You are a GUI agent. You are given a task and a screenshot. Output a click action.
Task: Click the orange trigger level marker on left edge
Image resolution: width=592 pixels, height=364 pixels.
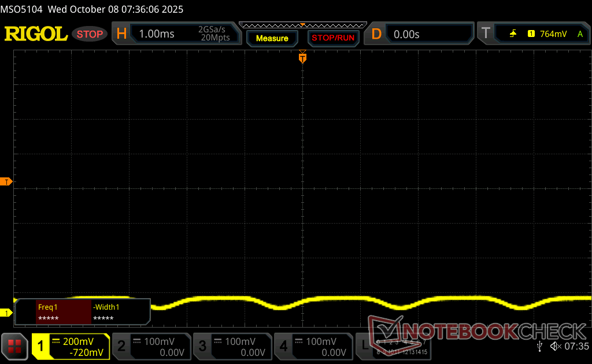pos(7,182)
